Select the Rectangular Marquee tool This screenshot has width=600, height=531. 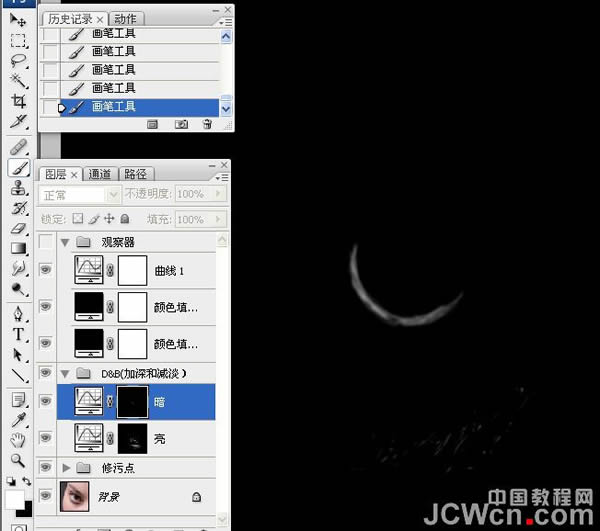(x=18, y=40)
